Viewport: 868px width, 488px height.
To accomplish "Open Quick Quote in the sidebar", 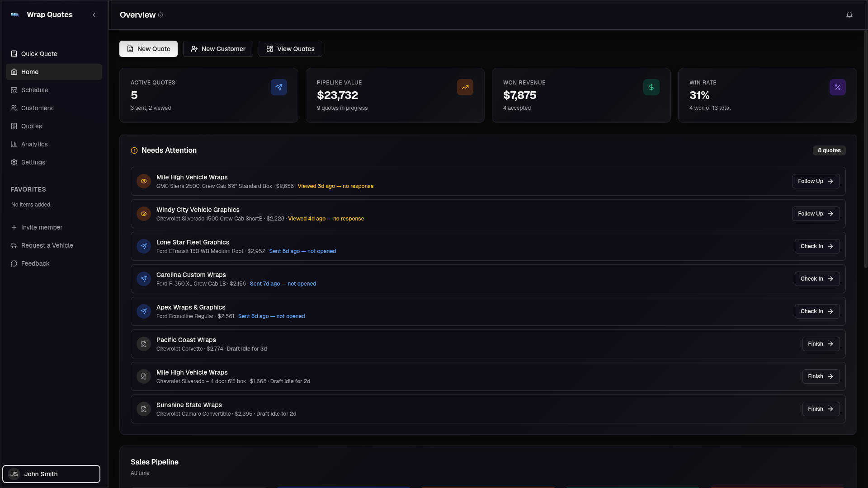I will tap(39, 54).
